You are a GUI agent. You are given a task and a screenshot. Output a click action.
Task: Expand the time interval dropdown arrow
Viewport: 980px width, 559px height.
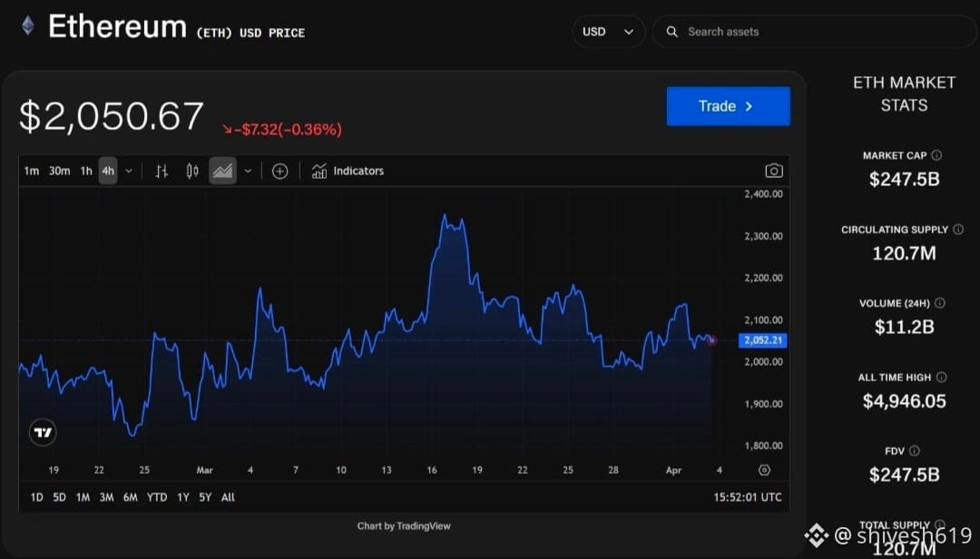129,171
